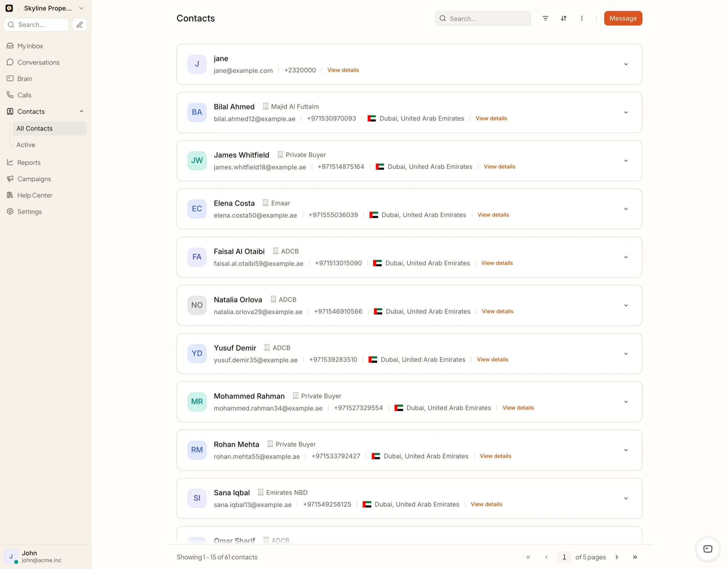
Task: Click the MR avatar for Mohammed Rahman
Action: pyautogui.click(x=197, y=402)
